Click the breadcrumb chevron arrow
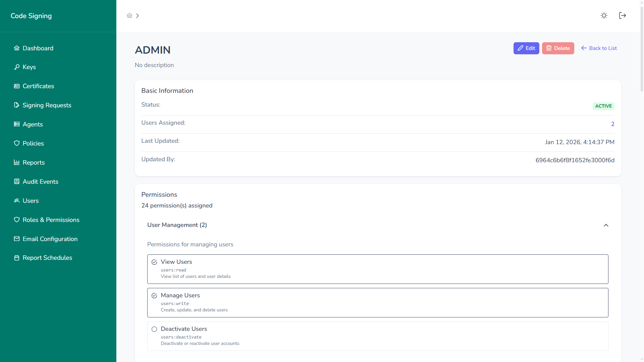 138,16
